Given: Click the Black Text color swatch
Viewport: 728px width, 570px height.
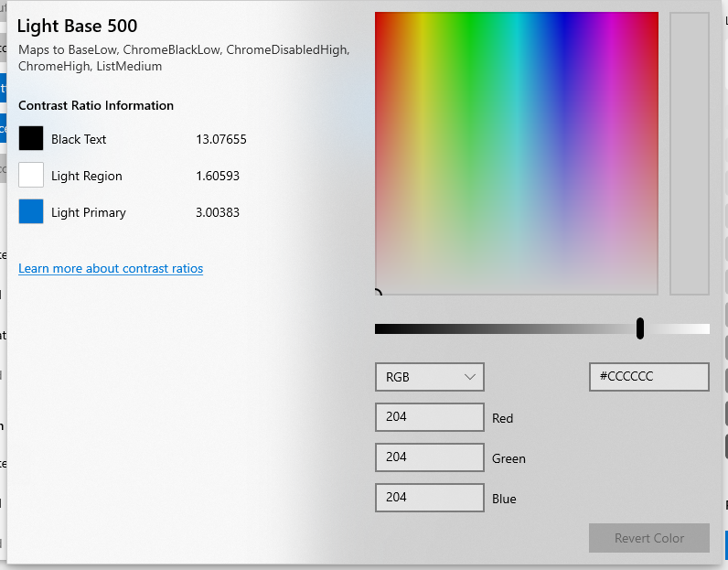Looking at the screenshot, I should 31,139.
